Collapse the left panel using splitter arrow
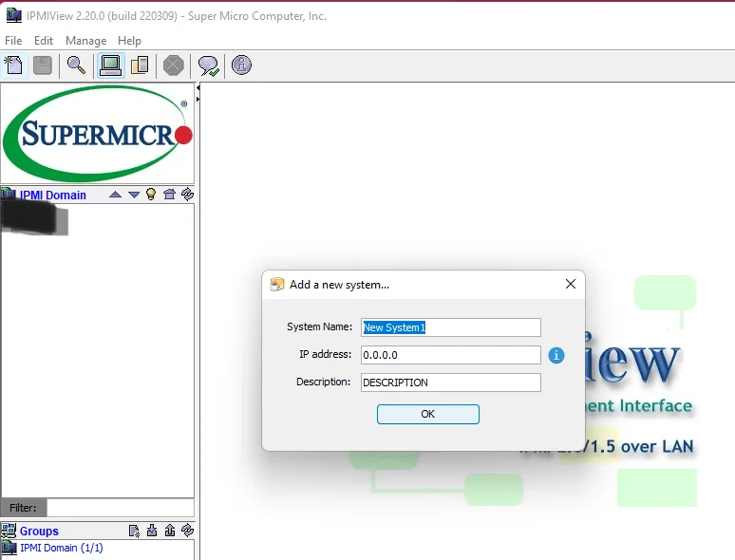The image size is (735, 560). tap(198, 99)
